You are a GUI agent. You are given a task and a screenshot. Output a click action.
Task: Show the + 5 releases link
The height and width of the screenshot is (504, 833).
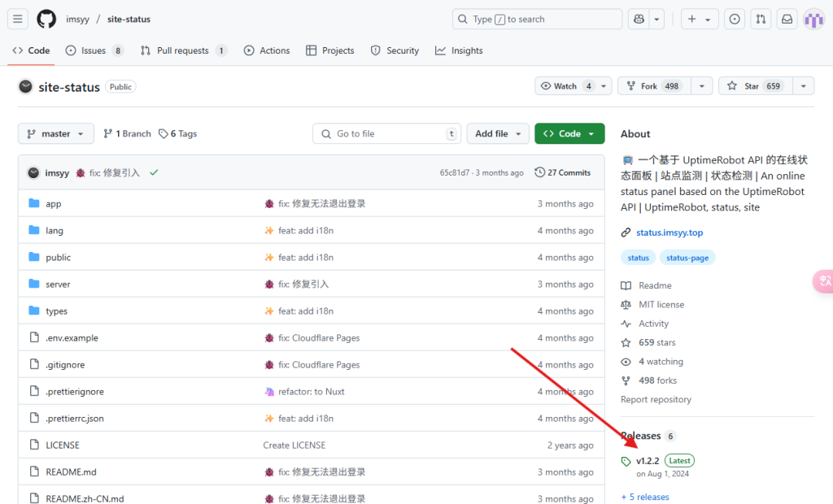645,497
